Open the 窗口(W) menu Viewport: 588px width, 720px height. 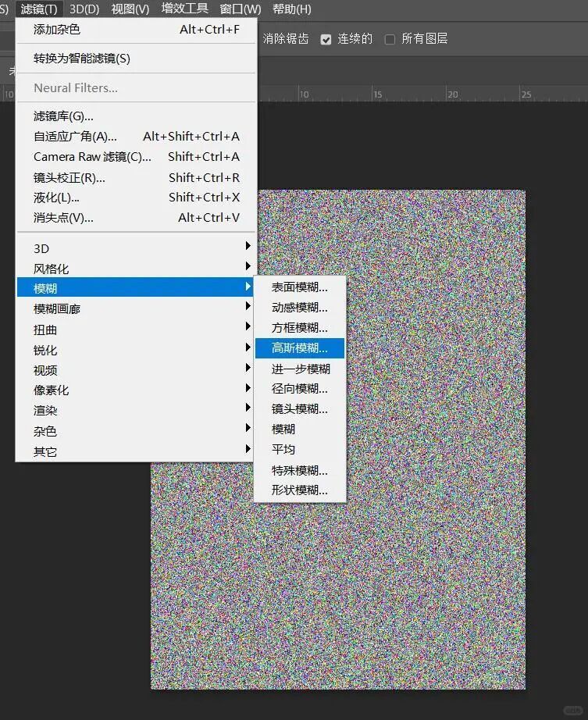[x=240, y=9]
